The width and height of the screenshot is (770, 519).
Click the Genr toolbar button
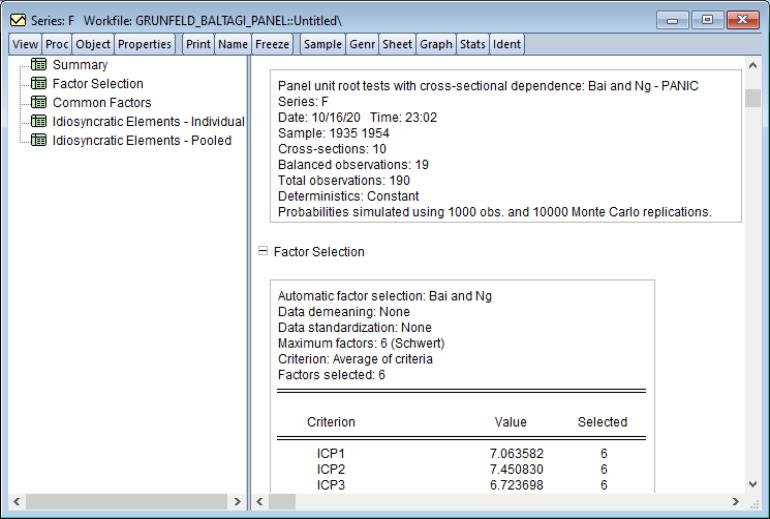point(363,44)
